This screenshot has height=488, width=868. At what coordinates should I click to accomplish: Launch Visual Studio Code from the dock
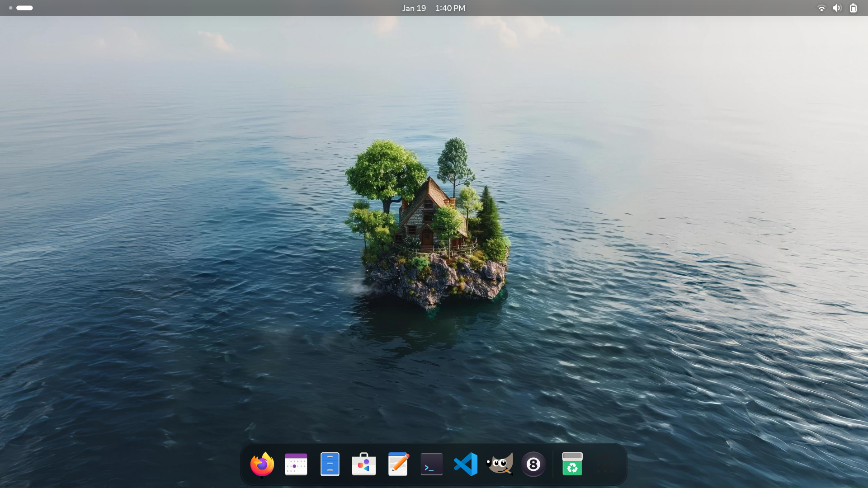pyautogui.click(x=466, y=464)
